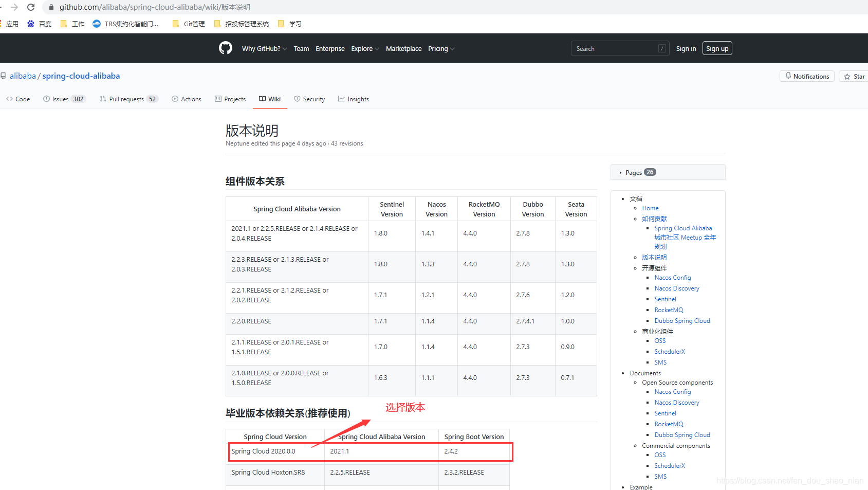This screenshot has height=490, width=868.
Task: Open the Home wiki page link
Action: coord(650,208)
